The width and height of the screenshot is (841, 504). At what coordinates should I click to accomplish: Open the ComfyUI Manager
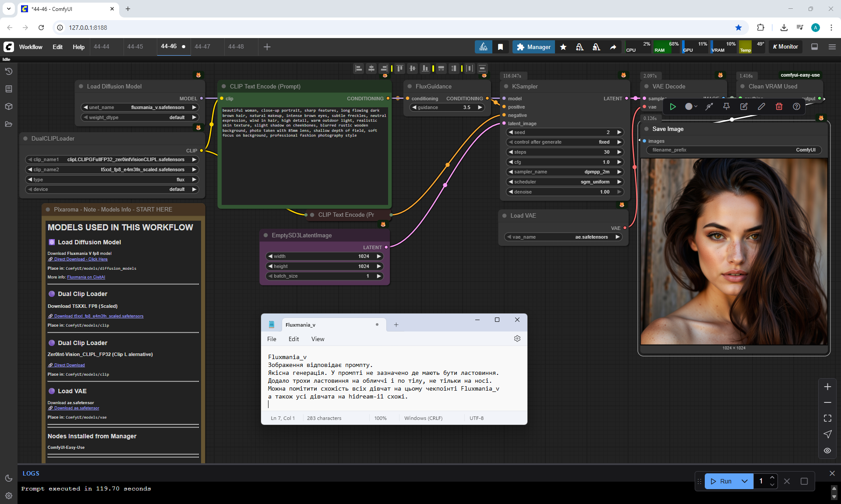pos(534,47)
